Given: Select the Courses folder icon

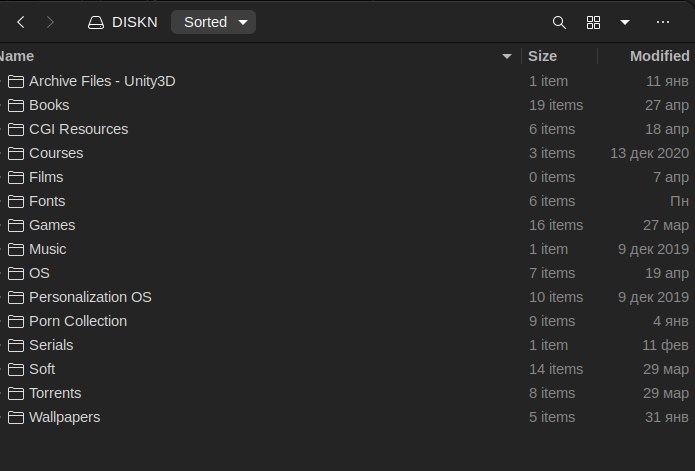Looking at the screenshot, I should 16,153.
